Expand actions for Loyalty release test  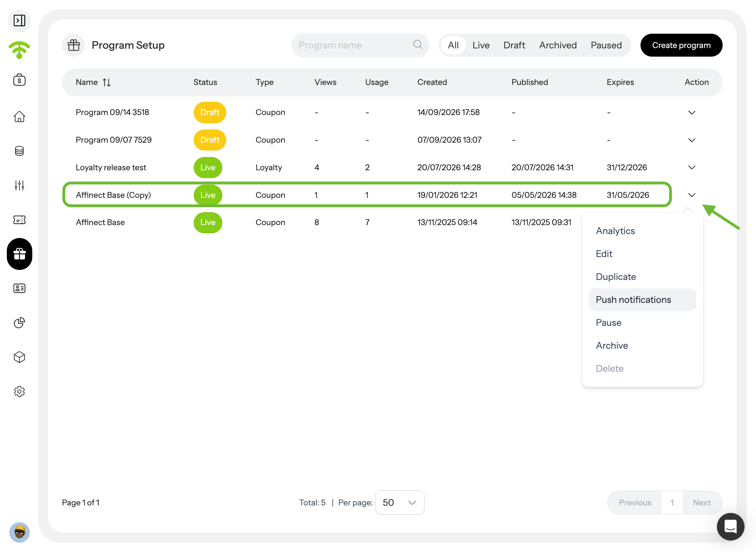[x=692, y=167]
